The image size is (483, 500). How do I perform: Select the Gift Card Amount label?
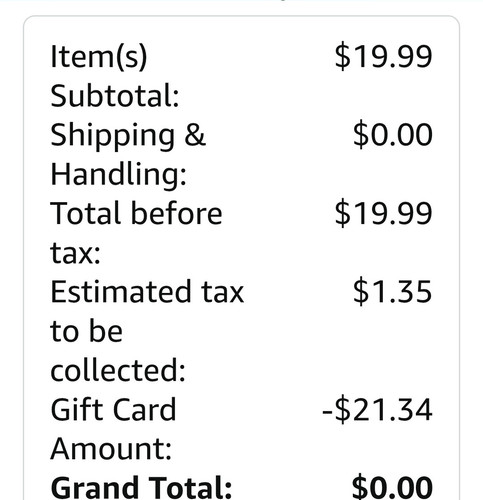[x=113, y=429]
